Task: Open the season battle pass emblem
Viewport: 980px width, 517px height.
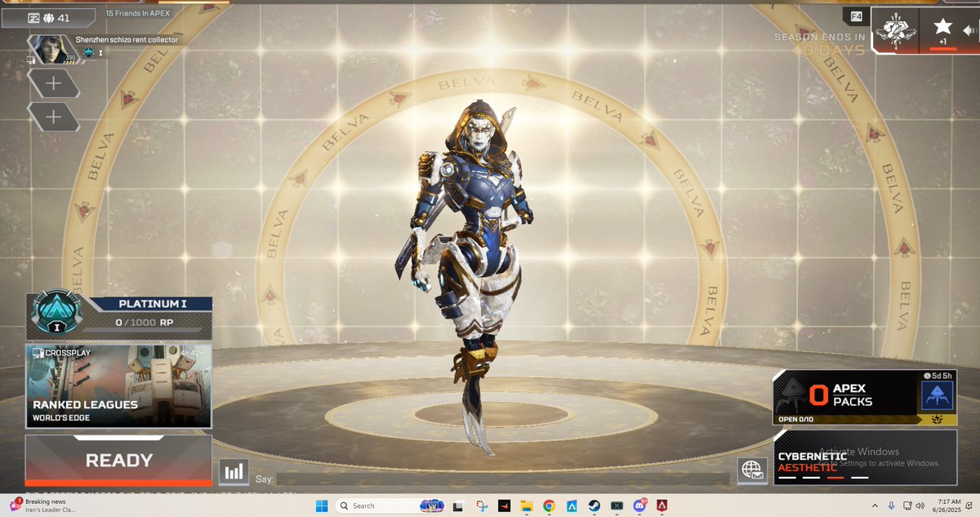Action: [x=895, y=32]
